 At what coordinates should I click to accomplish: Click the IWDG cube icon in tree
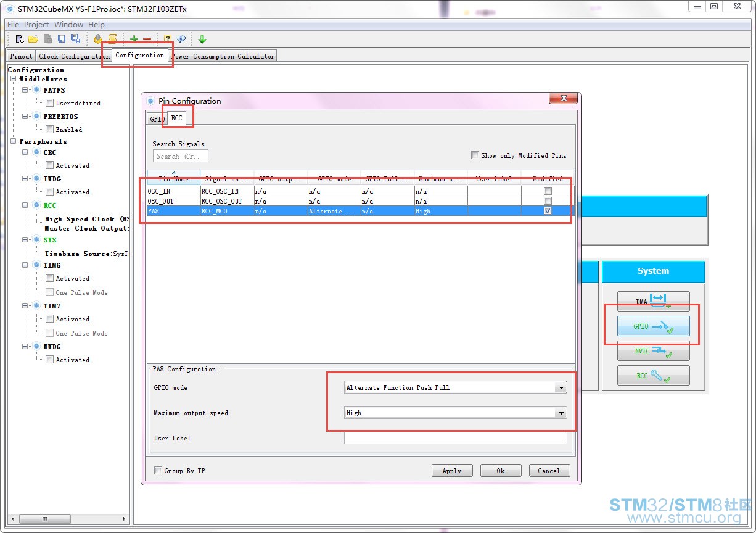tap(36, 179)
